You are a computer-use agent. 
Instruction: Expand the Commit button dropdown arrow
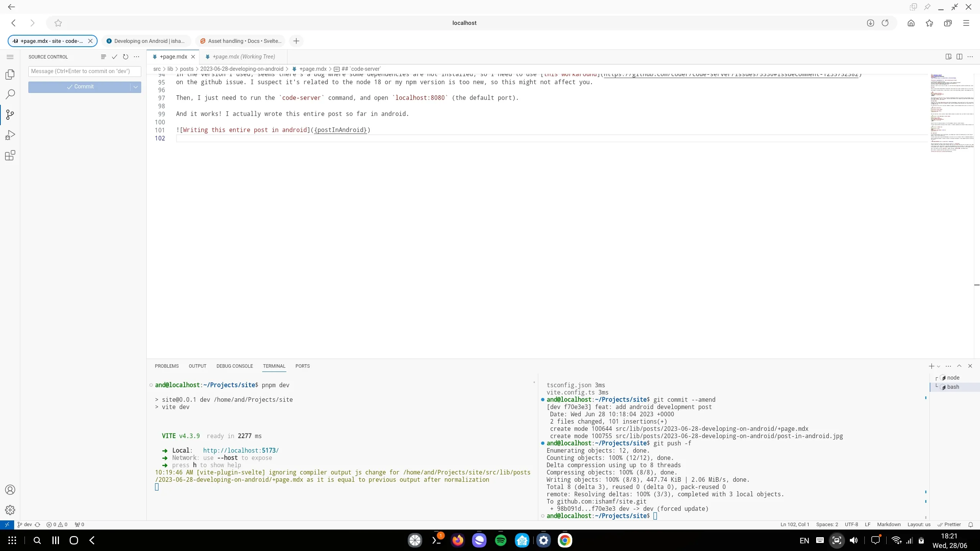pos(135,87)
